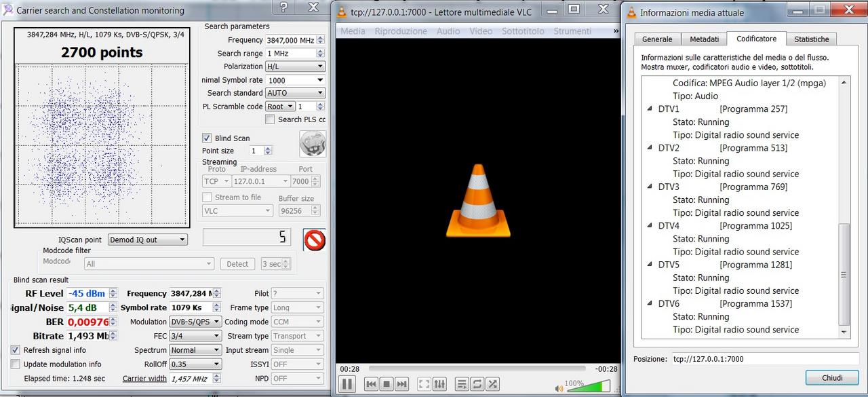The height and width of the screenshot is (397, 868).
Task: Toggle VLC fullscreen mode
Action: 424,384
